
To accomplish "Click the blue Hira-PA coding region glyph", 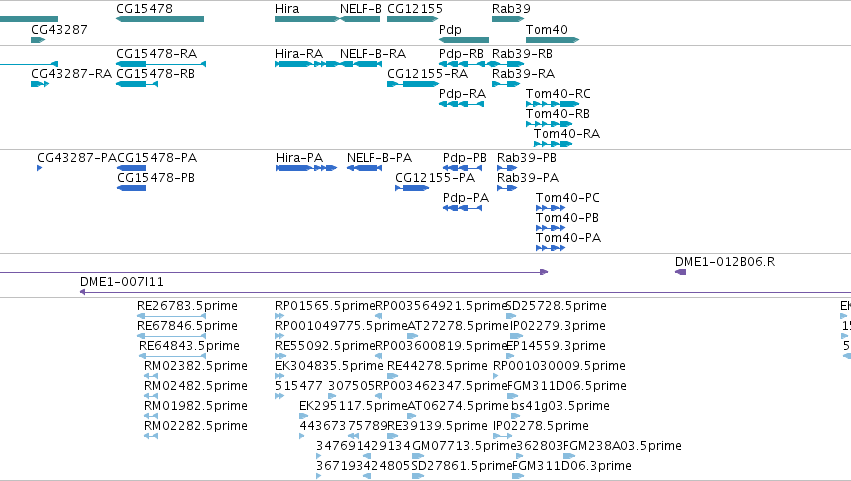I will pos(306,168).
